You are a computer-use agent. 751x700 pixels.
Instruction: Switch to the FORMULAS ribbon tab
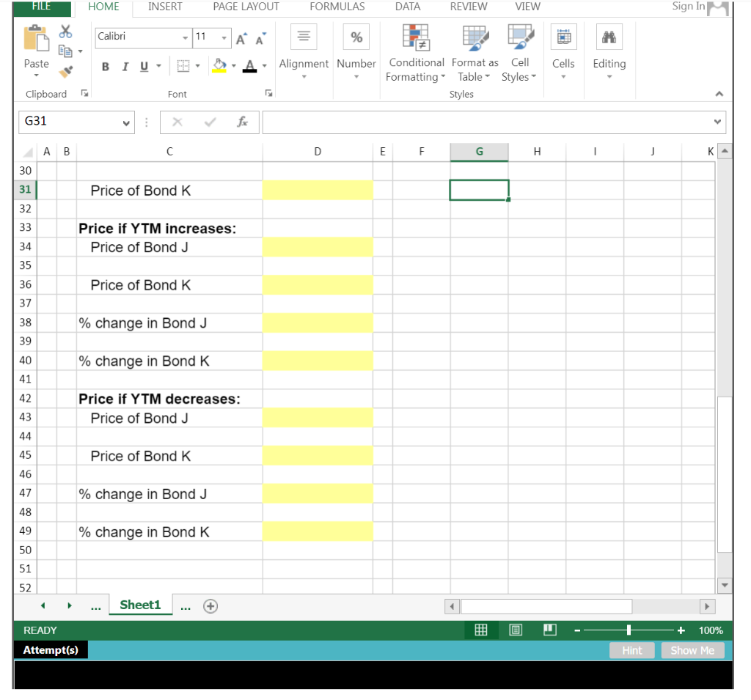coord(337,7)
